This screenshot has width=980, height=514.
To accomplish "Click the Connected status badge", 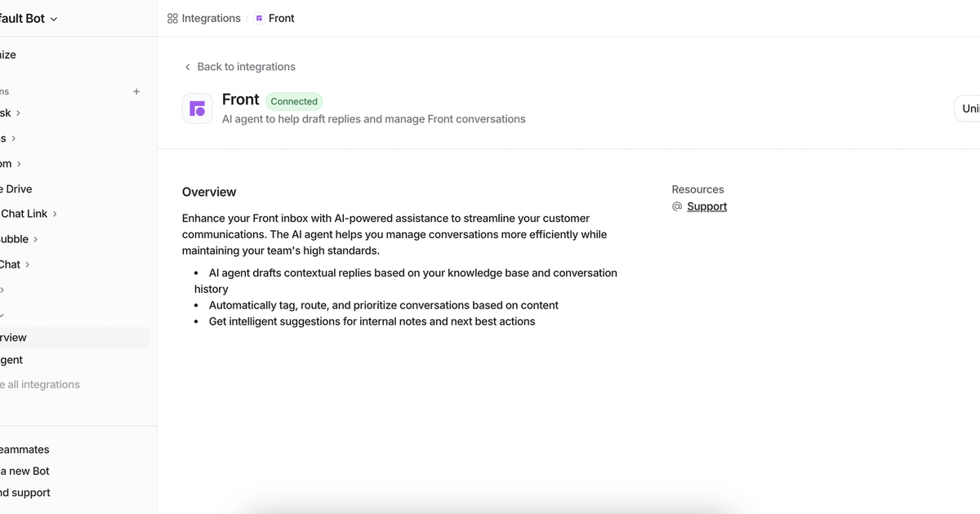I will [x=294, y=101].
